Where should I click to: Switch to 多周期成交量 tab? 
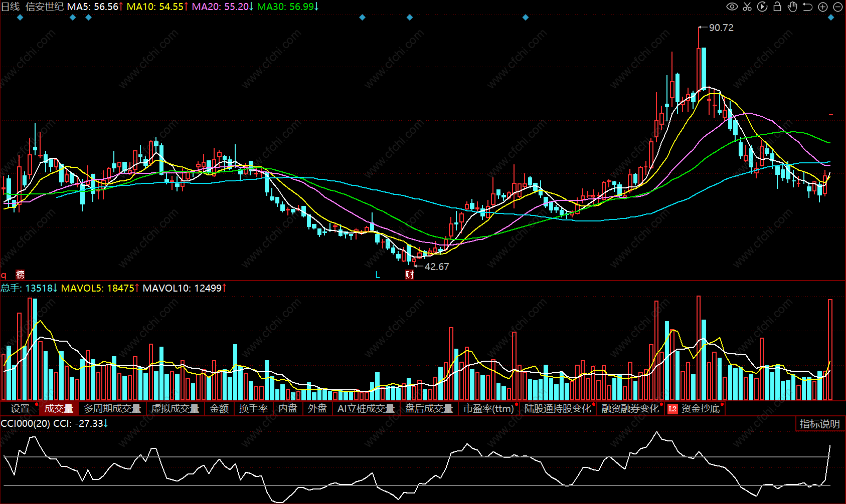112,409
